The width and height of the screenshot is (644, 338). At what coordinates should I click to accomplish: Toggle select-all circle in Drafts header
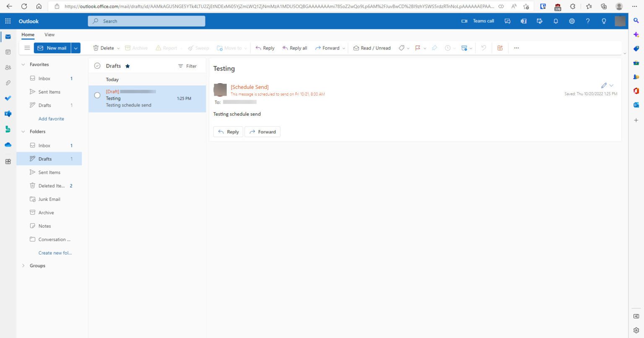[x=97, y=66]
